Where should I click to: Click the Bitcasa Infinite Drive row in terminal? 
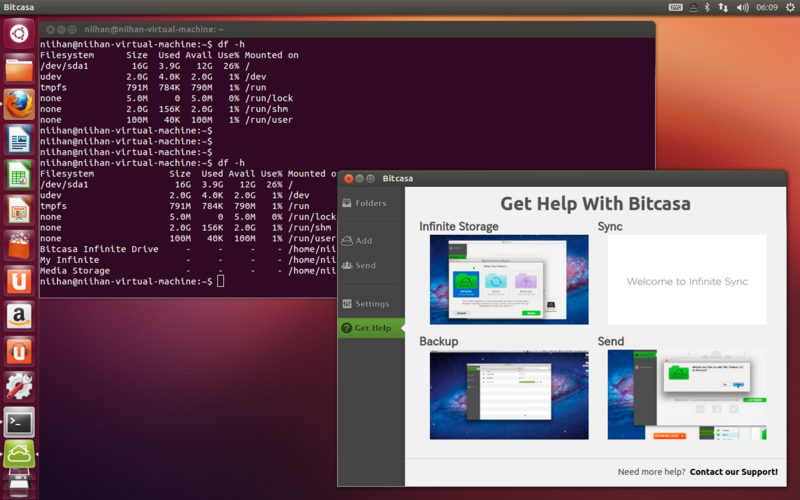tap(188, 249)
